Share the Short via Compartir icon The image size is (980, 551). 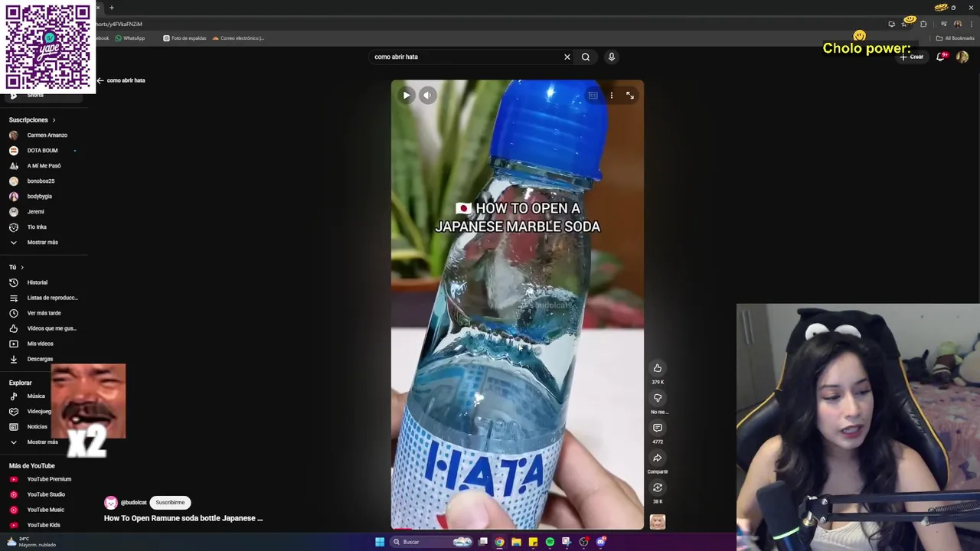pyautogui.click(x=657, y=458)
